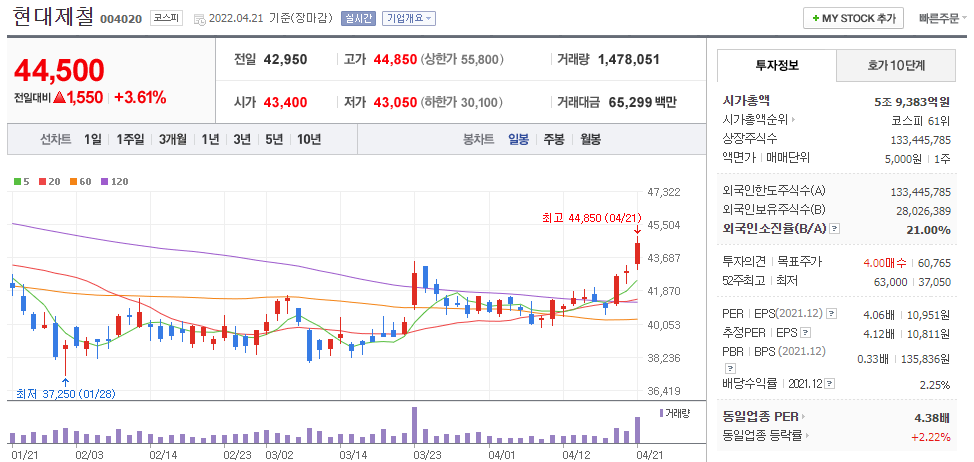Click the +3.61% change rate
The height and width of the screenshot is (462, 974).
click(x=140, y=97)
